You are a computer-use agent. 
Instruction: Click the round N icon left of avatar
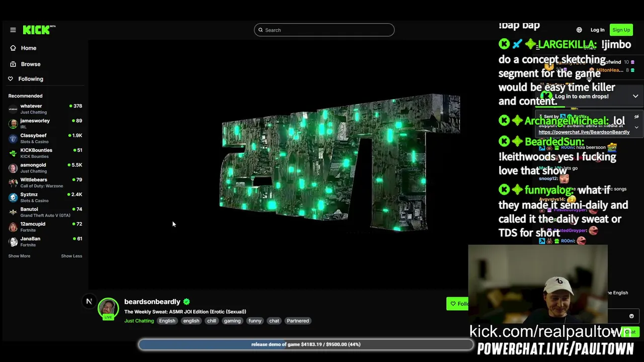click(x=89, y=302)
